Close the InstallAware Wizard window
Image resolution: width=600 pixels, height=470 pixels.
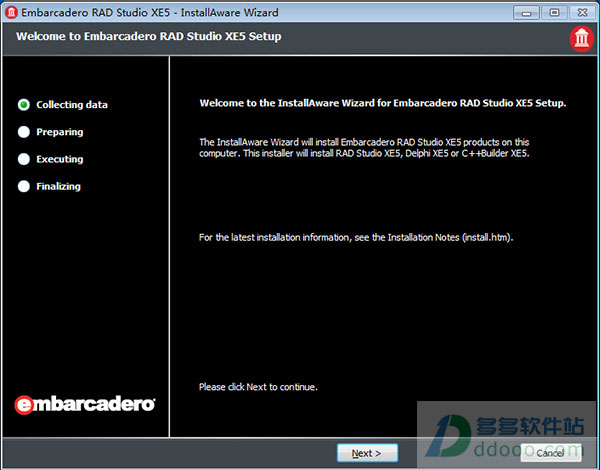tap(582, 13)
